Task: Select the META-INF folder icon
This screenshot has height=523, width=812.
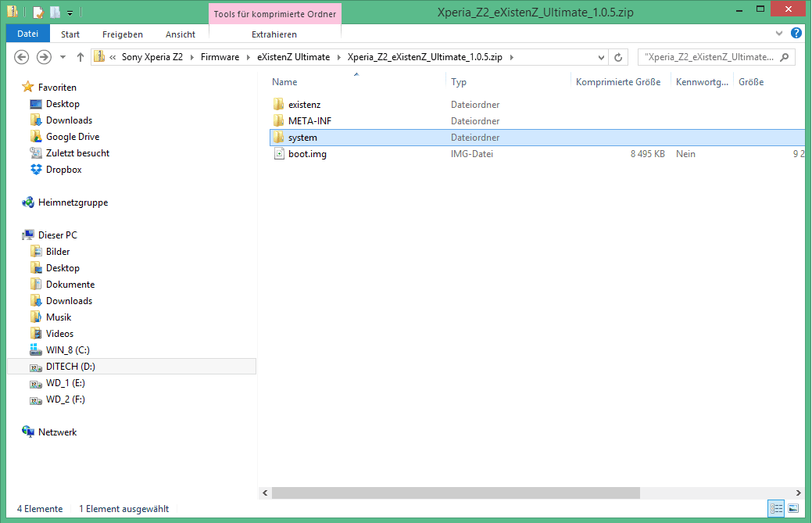Action: click(278, 121)
